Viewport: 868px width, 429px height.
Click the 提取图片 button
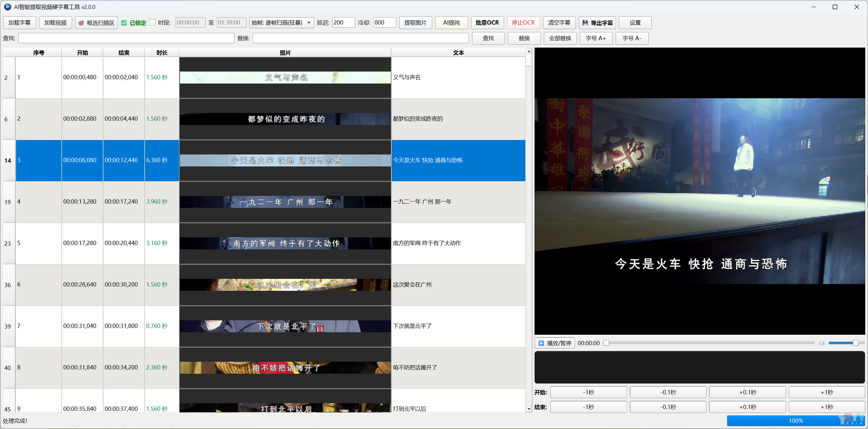415,23
